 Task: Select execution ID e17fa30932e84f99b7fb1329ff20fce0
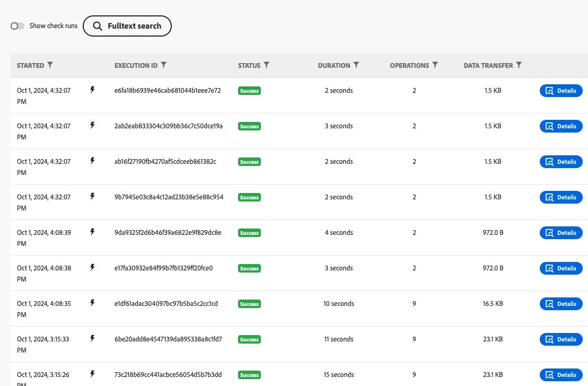tap(163, 268)
